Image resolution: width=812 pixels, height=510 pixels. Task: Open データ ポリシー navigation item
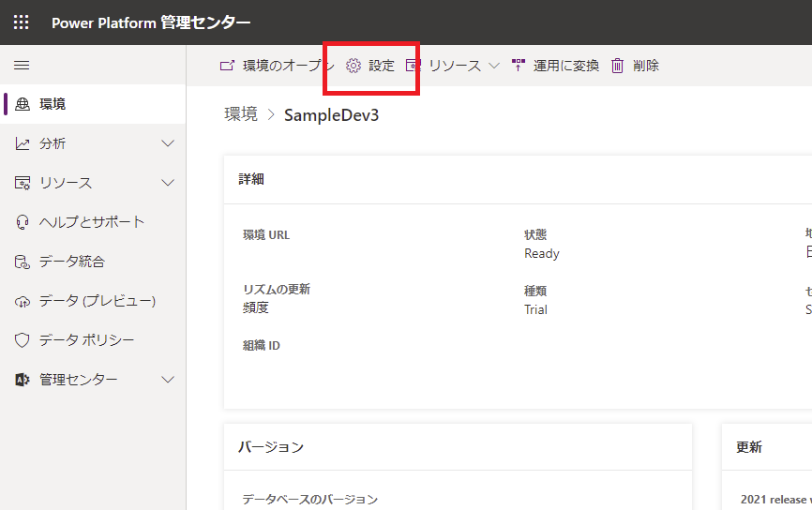93,340
